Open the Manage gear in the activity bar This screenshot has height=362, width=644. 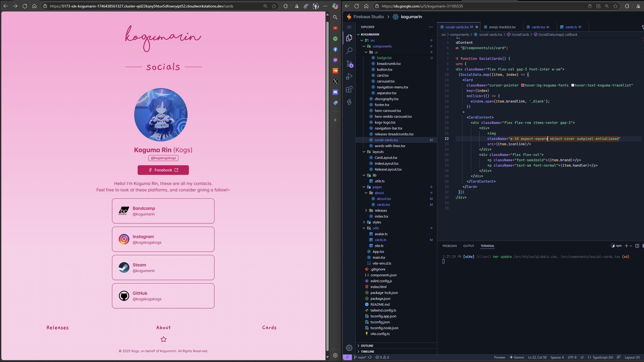[x=349, y=348]
